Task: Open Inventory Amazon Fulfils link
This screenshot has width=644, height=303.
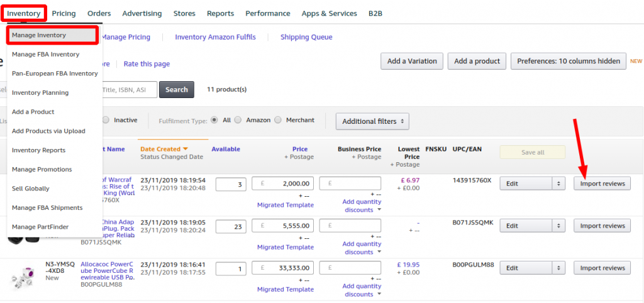Action: click(215, 37)
